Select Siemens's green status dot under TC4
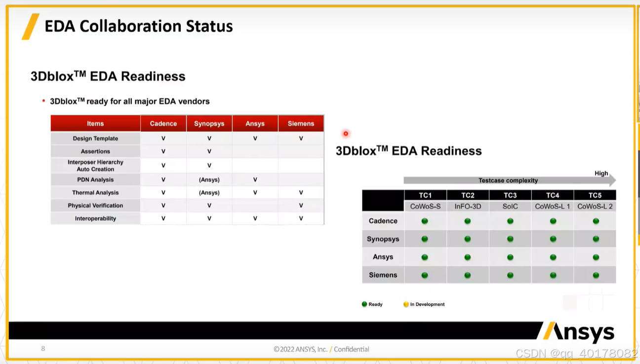This screenshot has width=640, height=364. [553, 275]
